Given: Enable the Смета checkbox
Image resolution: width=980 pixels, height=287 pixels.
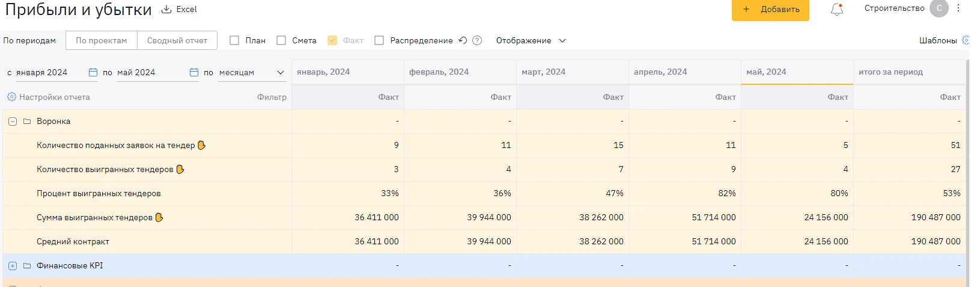Looking at the screenshot, I should [x=281, y=40].
